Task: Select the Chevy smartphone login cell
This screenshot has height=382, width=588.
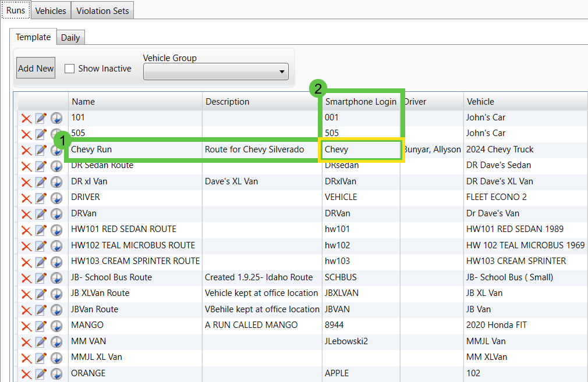Action: [x=360, y=149]
